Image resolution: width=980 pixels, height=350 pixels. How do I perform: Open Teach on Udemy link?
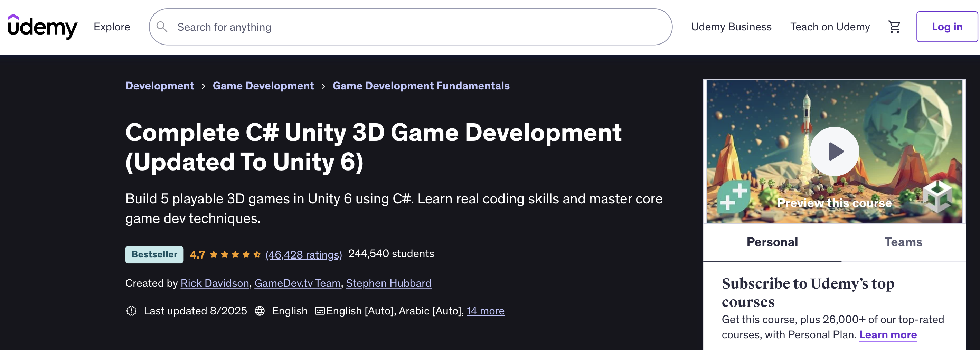pos(830,27)
